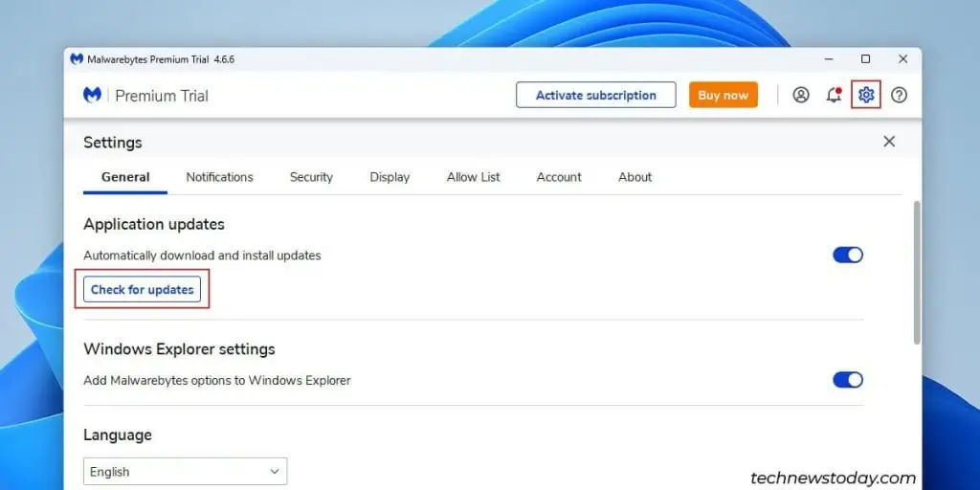Viewport: 980px width, 490px height.
Task: Switch to the General tab
Action: (125, 177)
